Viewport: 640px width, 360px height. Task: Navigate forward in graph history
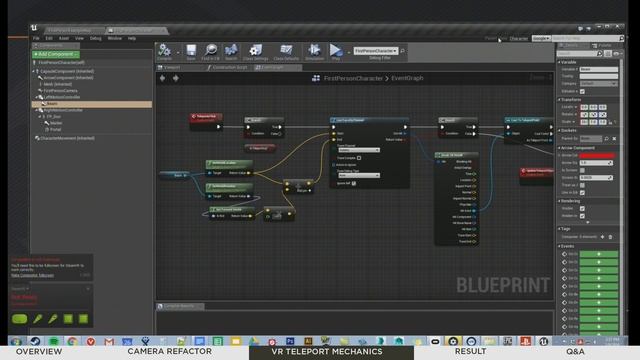[x=176, y=78]
